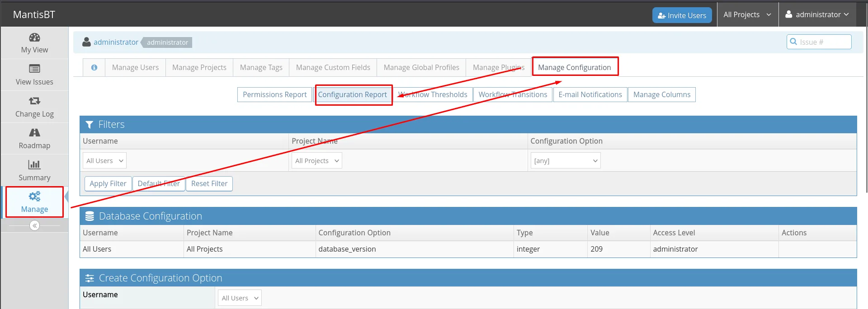This screenshot has height=309, width=868.
Task: Switch to the Manage Projects tab
Action: click(199, 67)
